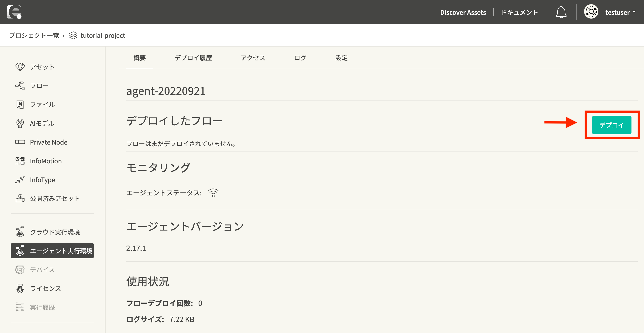Click the enebular logo in header
This screenshot has width=644, height=333.
pyautogui.click(x=14, y=12)
